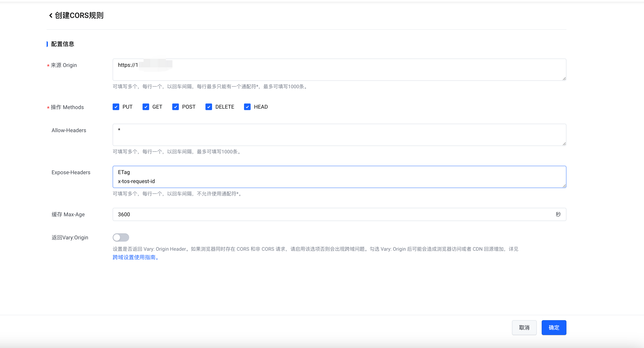Uncheck the DELETE method checkbox
The height and width of the screenshot is (348, 644).
click(x=209, y=107)
